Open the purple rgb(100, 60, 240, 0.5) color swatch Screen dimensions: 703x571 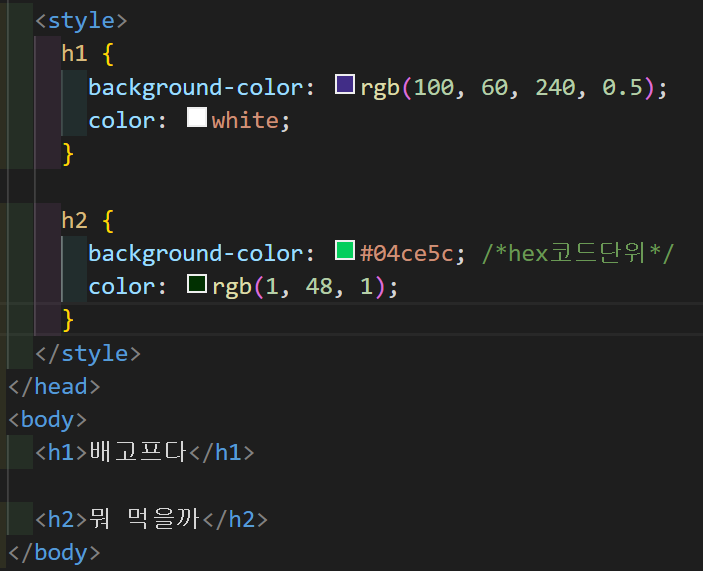click(x=345, y=84)
